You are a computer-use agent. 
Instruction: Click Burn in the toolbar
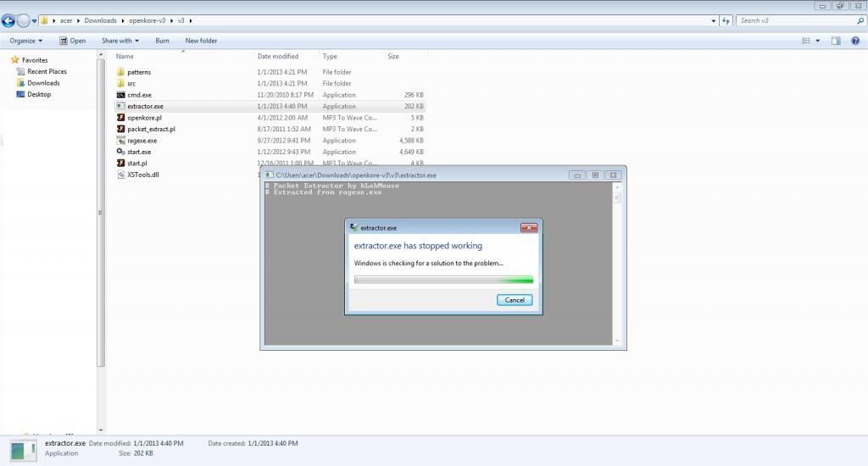[x=162, y=41]
